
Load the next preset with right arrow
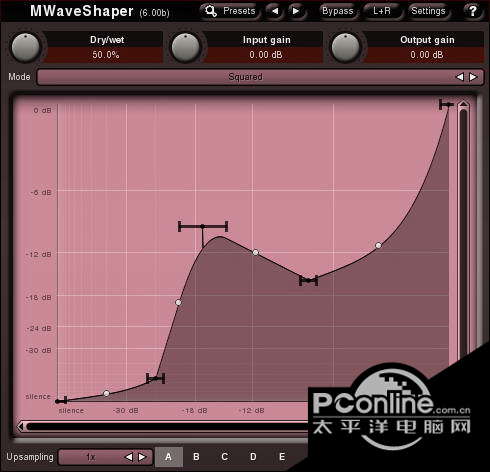coord(295,11)
